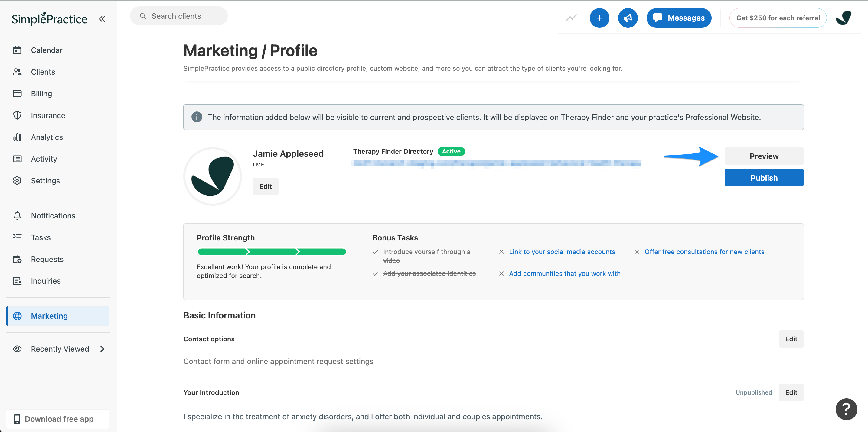Click the blurred Therapy Finder directory URL
The image size is (868, 432).
point(495,163)
